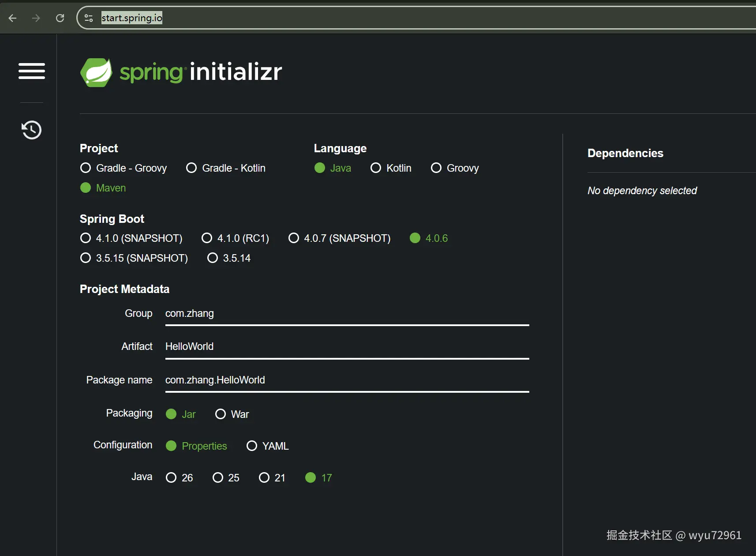Select Maven project type
The image size is (756, 556).
click(103, 188)
